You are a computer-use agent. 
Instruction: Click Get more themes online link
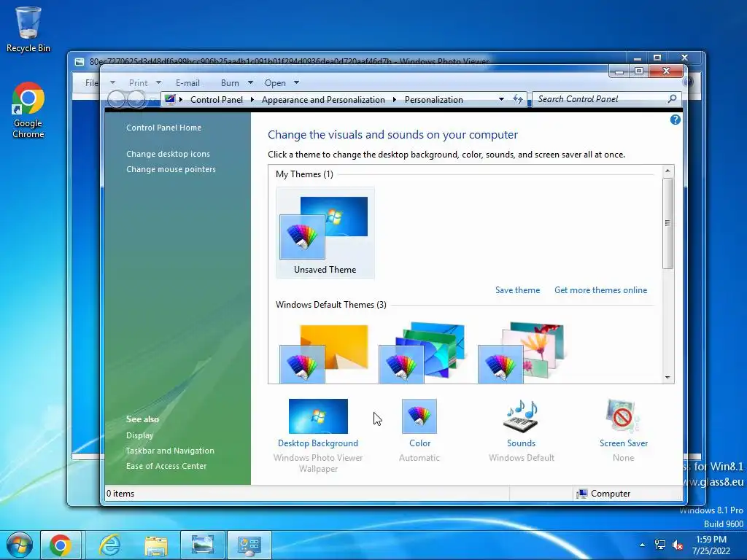[x=601, y=290]
